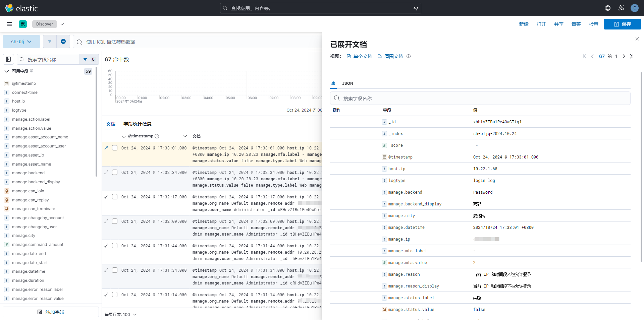Open the newsfeed icon in header
This screenshot has width=644, height=320.
coord(621,8)
